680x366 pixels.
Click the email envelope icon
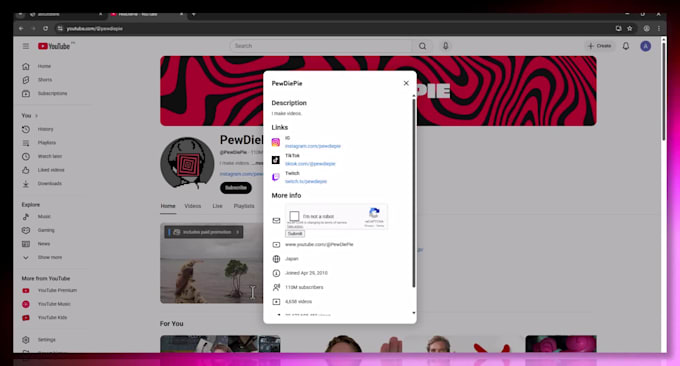pos(276,221)
